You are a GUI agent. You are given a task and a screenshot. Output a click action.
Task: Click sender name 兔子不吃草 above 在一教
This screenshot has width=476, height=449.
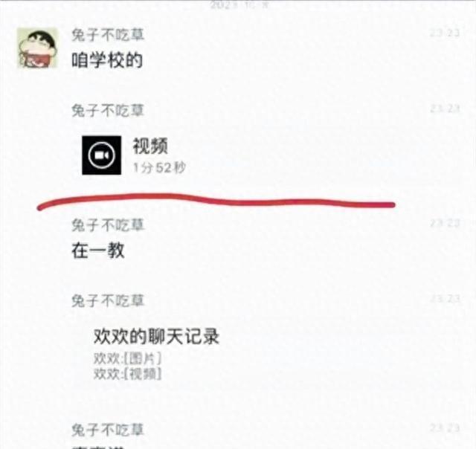click(108, 225)
